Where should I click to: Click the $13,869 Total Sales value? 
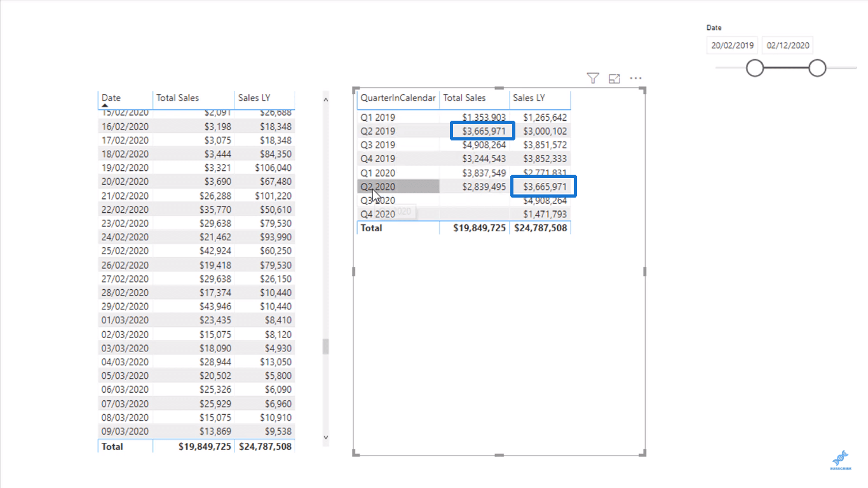(216, 431)
